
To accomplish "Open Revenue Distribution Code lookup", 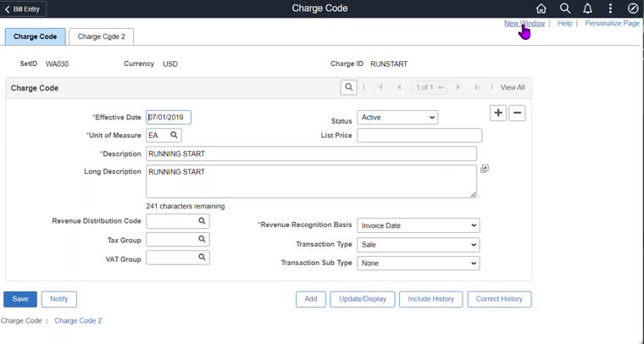I will 203,221.
